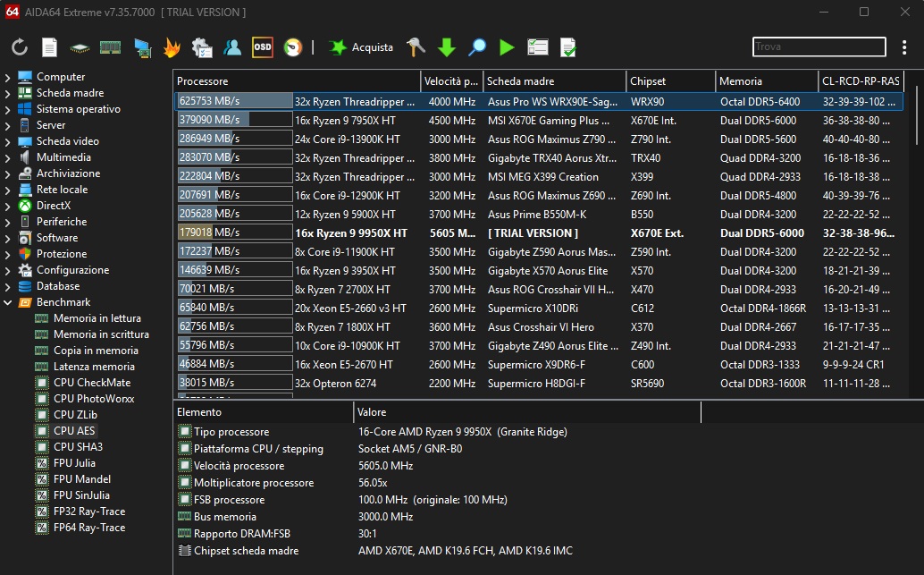
Task: Collapse the Benchmark tree node
Action: pos(8,302)
